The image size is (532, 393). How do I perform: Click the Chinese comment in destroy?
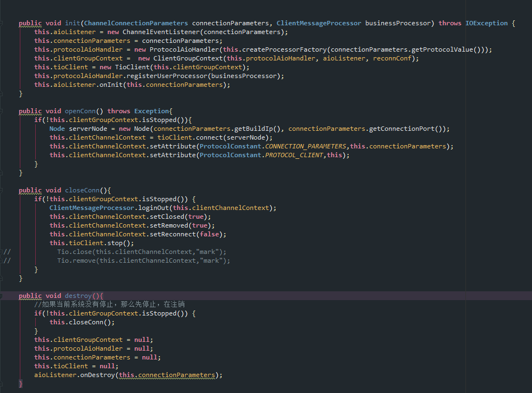pos(109,305)
